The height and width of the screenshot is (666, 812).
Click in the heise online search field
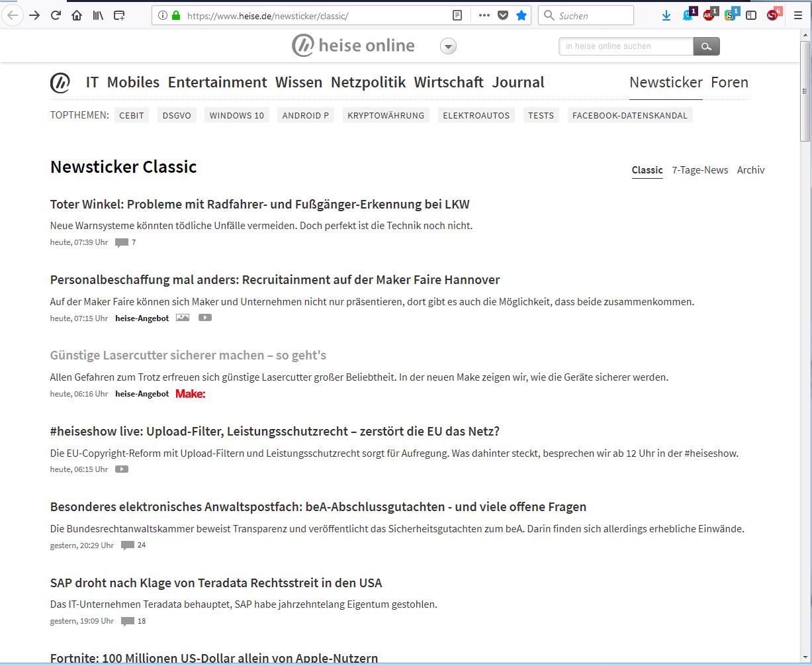625,46
